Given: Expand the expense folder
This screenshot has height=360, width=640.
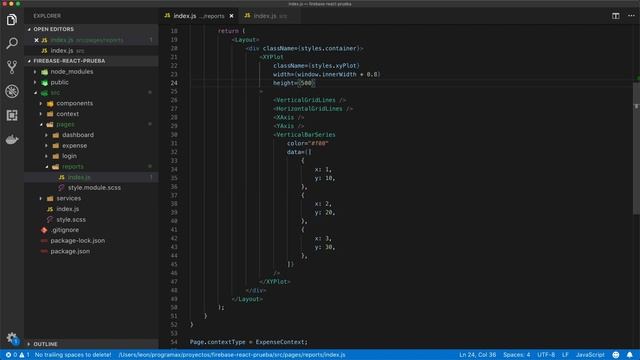Looking at the screenshot, I should click(x=91, y=146).
